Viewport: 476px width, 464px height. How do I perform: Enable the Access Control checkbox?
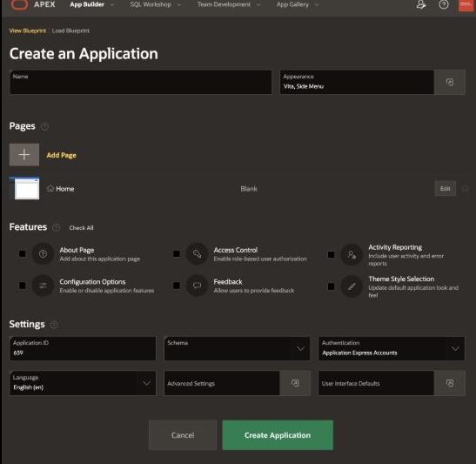177,253
